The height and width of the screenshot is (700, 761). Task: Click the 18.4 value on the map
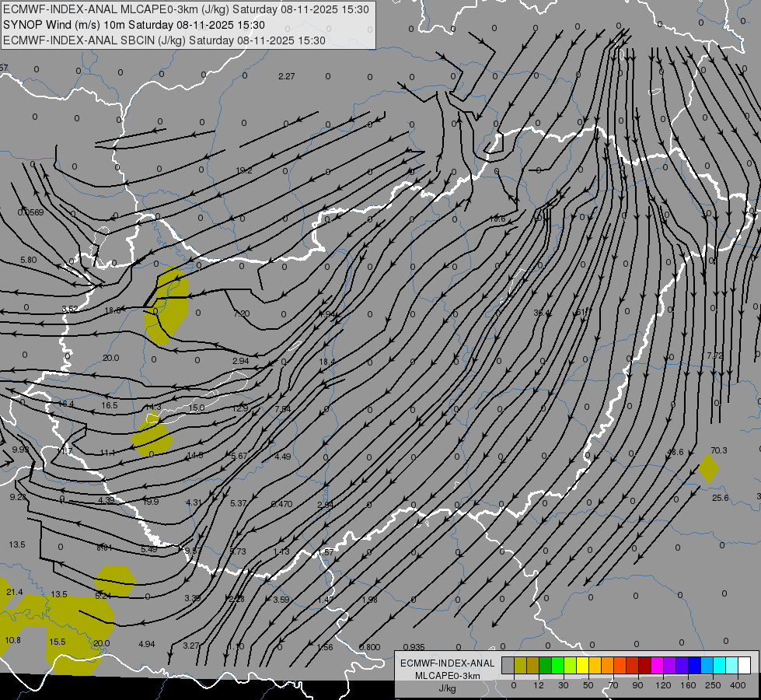click(x=327, y=362)
